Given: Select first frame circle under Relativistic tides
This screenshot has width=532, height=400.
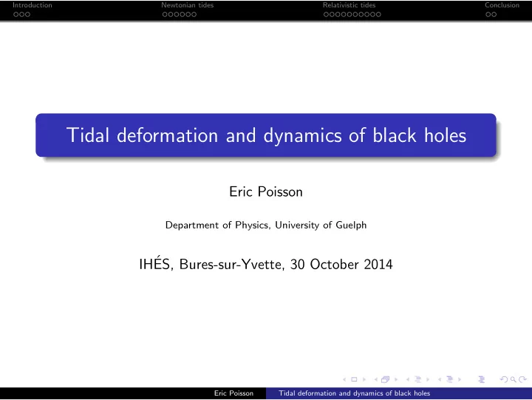Looking at the screenshot, I should tap(326, 15).
